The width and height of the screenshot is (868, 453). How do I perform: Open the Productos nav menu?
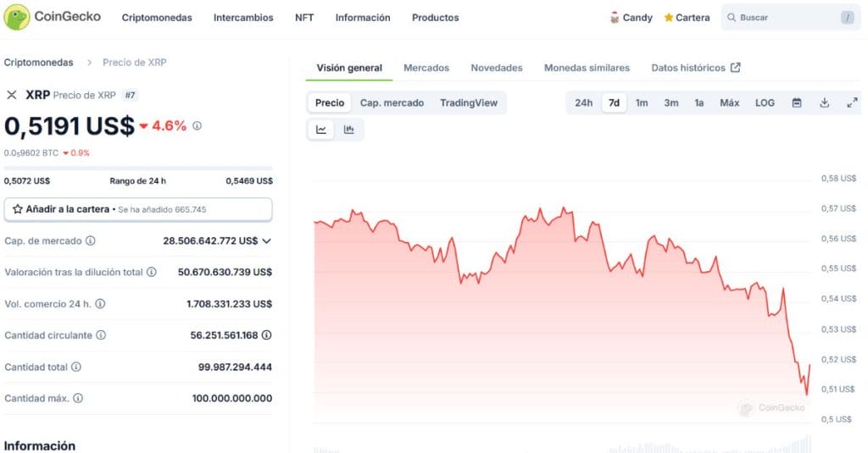click(435, 18)
